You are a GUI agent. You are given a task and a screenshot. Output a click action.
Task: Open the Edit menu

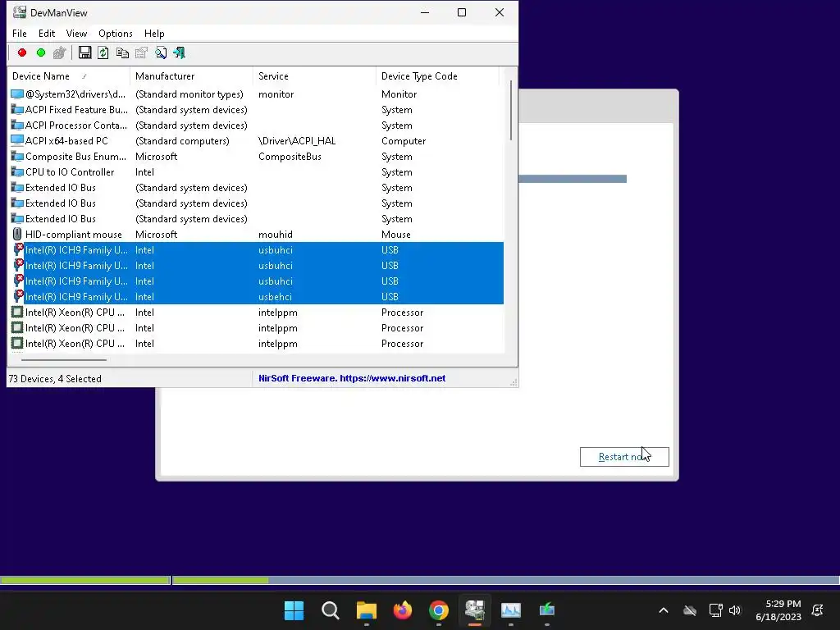[x=47, y=33]
